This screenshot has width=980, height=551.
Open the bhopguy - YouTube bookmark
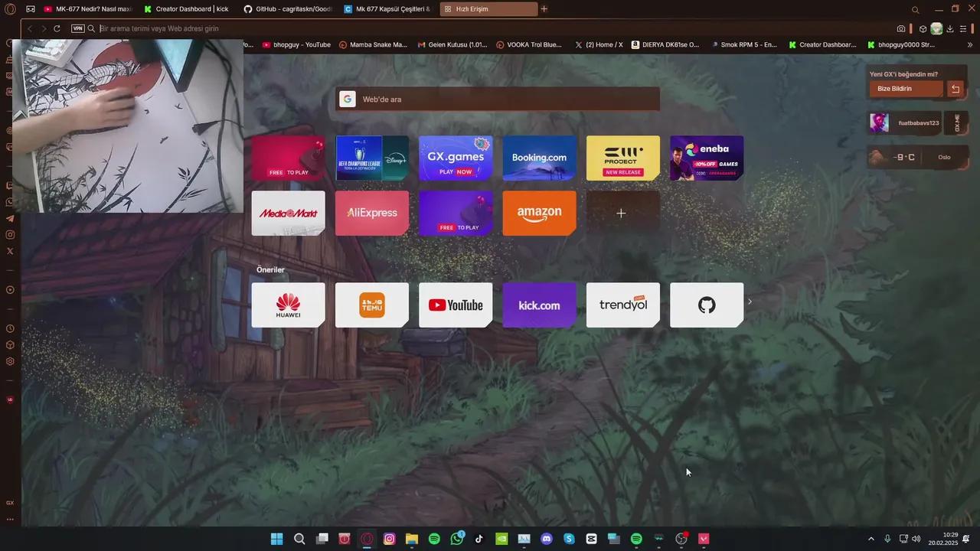pyautogui.click(x=296, y=44)
